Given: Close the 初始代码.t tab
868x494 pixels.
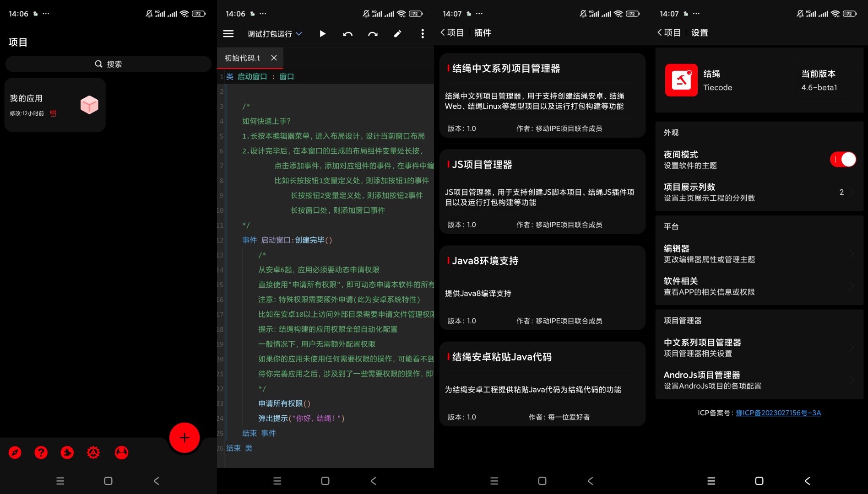Looking at the screenshot, I should pos(274,58).
